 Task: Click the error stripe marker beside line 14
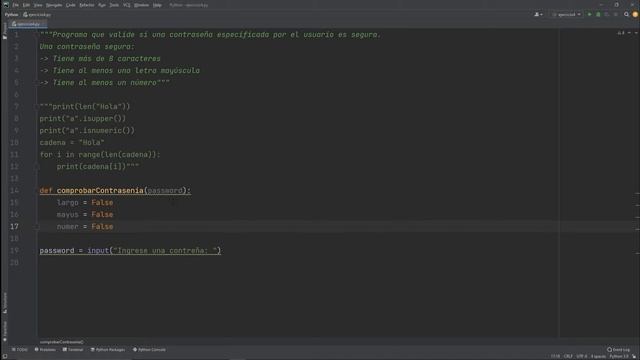coord(637,193)
